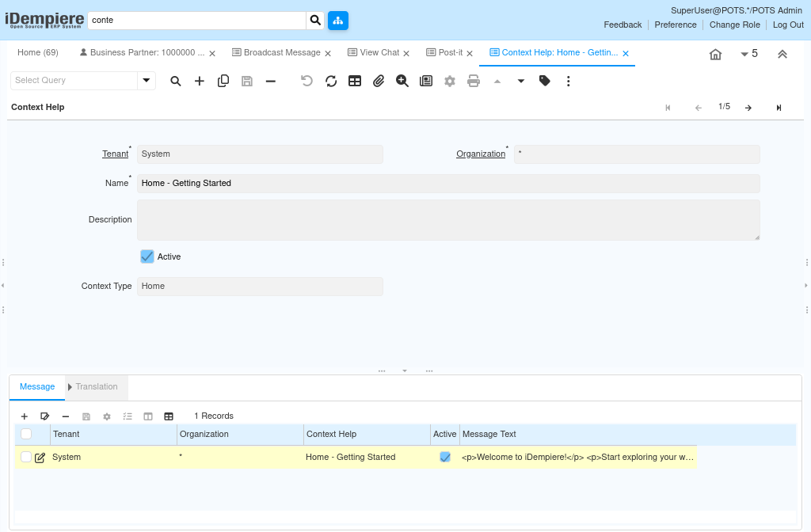Screen dimensions: 811x532
Task: Undo changes with the undo arrow
Action: tap(307, 81)
